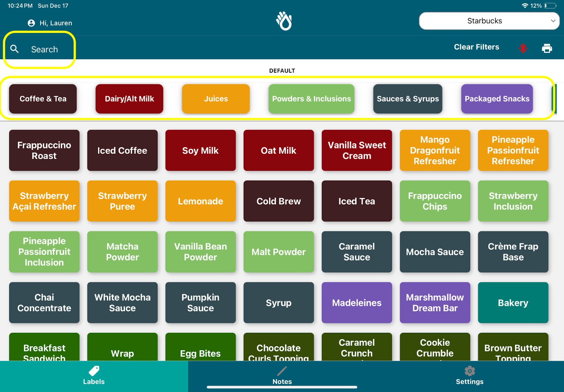Select the Strawberry Inclusion label
This screenshot has height=392, width=564.
click(x=513, y=201)
